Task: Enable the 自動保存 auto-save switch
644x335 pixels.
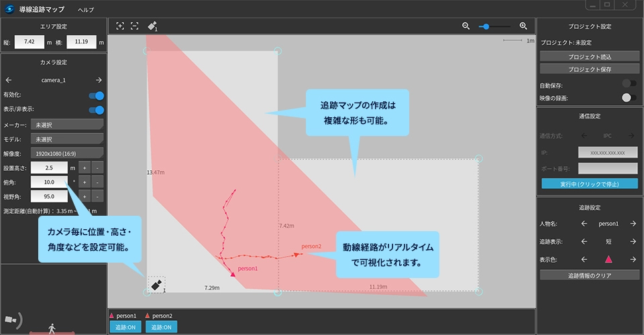Action: click(629, 84)
